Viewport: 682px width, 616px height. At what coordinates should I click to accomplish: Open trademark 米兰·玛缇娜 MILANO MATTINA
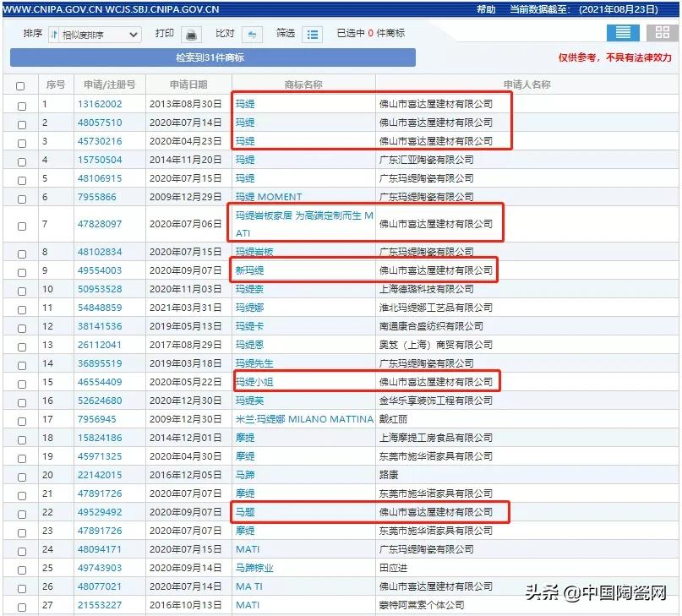pyautogui.click(x=304, y=419)
